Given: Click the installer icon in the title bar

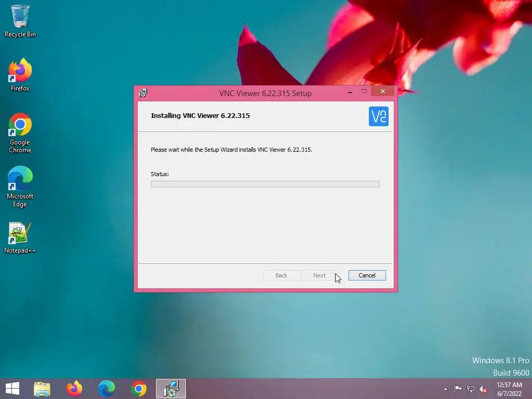Looking at the screenshot, I should click(143, 93).
